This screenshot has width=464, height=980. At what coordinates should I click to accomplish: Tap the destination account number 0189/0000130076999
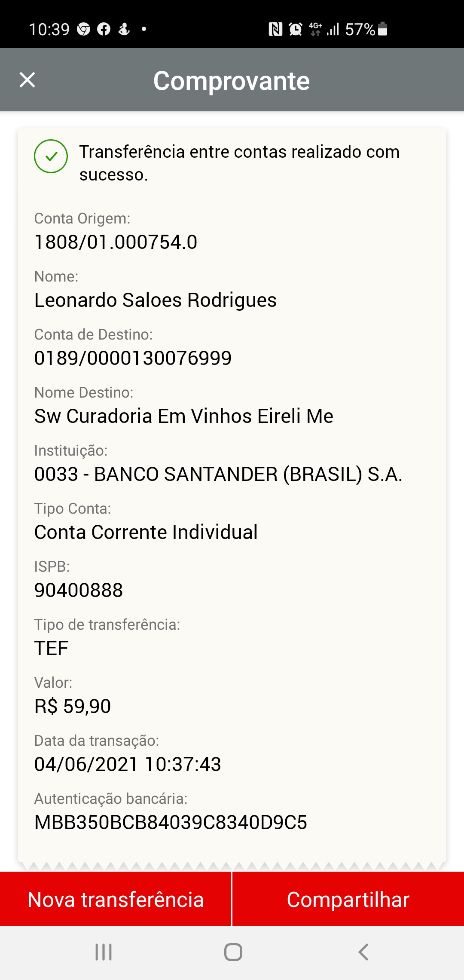point(133,358)
